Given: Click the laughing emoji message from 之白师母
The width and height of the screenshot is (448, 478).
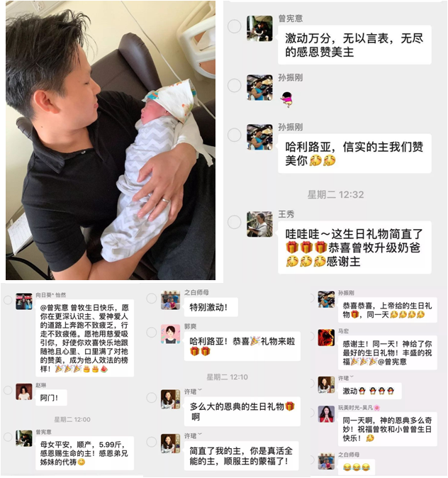Looking at the screenshot, I should point(357,467).
